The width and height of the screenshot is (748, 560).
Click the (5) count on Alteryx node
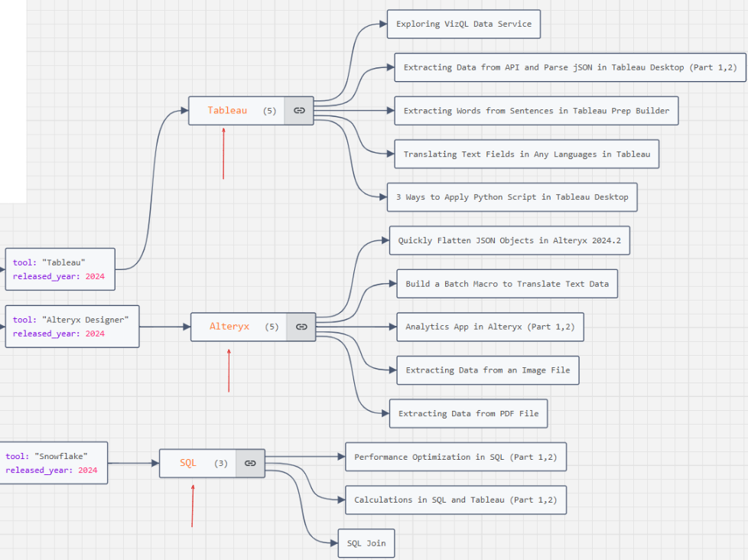tap(272, 327)
